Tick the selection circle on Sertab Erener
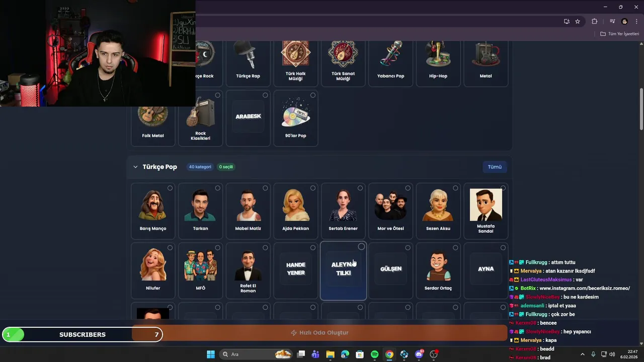The height and width of the screenshot is (362, 644). click(x=360, y=188)
